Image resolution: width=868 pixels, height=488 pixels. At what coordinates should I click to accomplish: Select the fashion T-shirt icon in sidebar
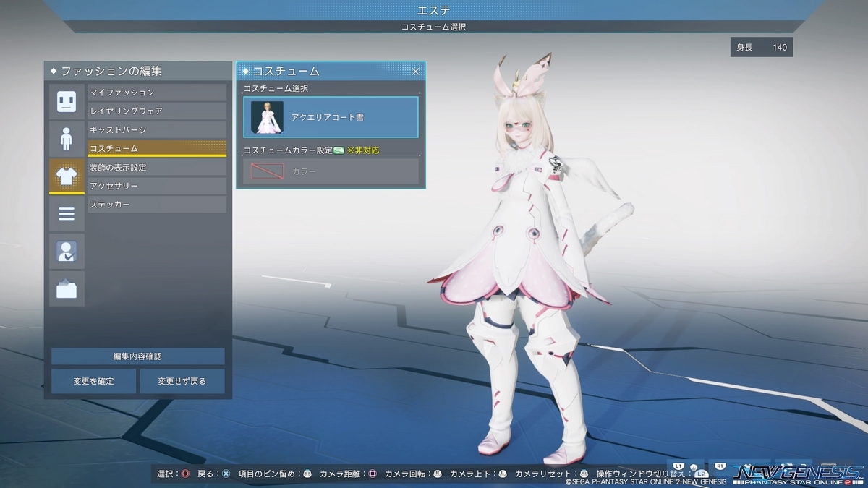[x=67, y=176]
